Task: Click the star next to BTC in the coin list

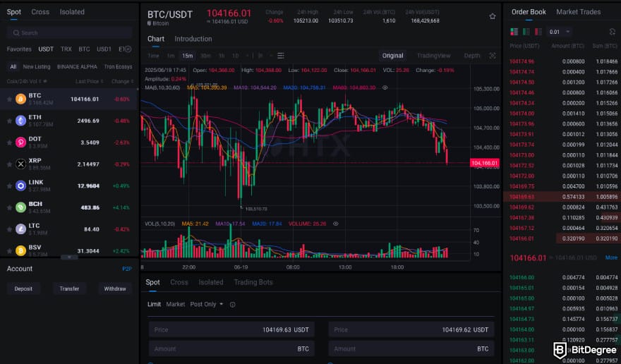Action: click(x=9, y=99)
